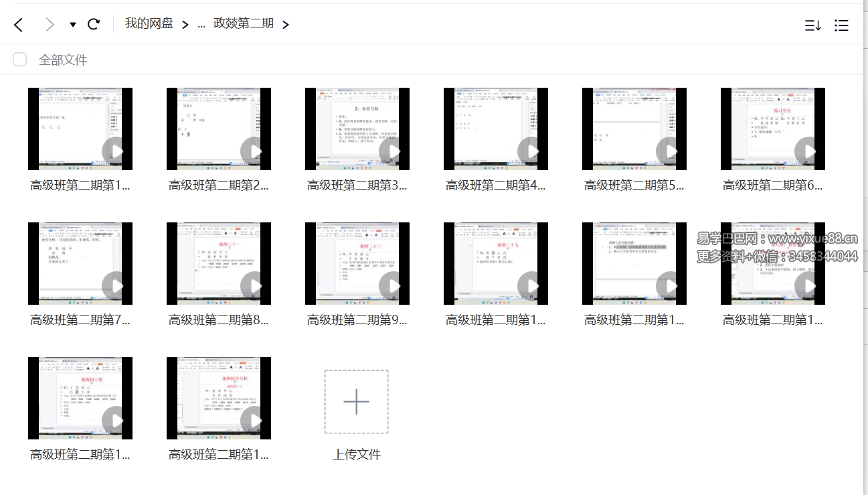Click the chevron after 政燚第二期
868x495 pixels.
pos(286,24)
